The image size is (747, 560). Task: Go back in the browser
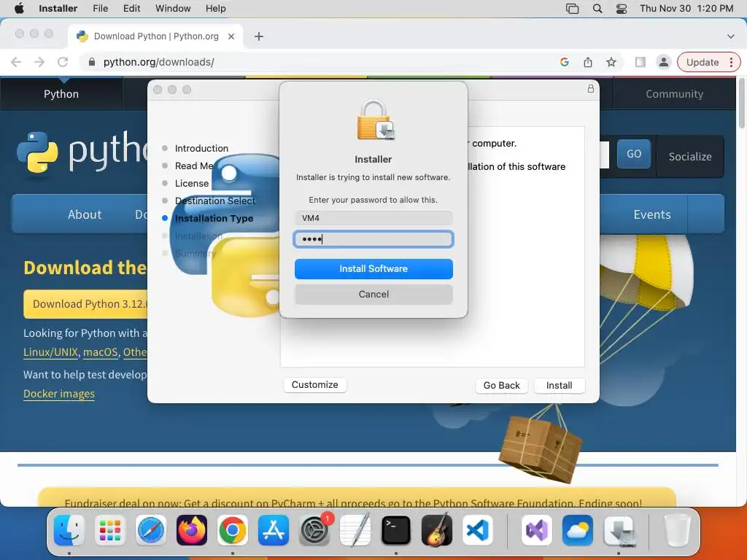tap(16, 62)
